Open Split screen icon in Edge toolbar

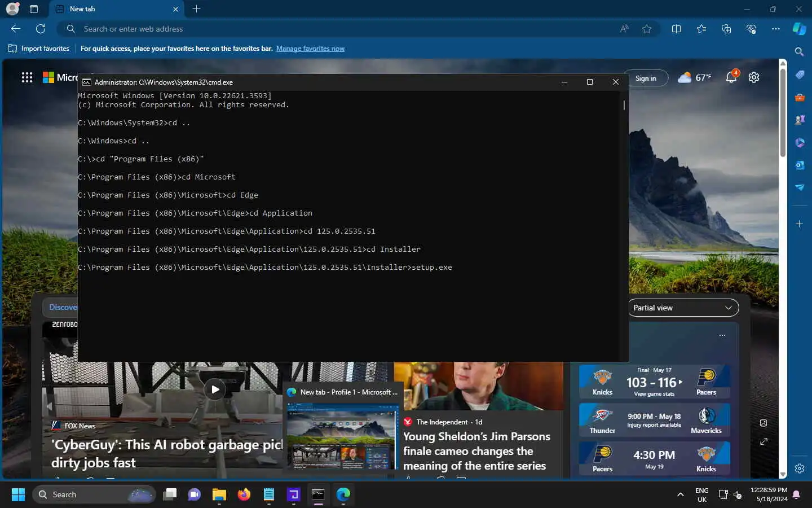(677, 29)
